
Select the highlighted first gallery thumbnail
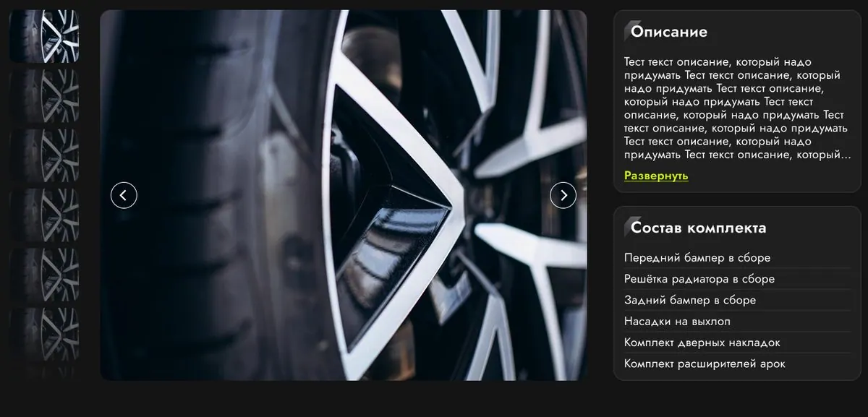pos(44,36)
